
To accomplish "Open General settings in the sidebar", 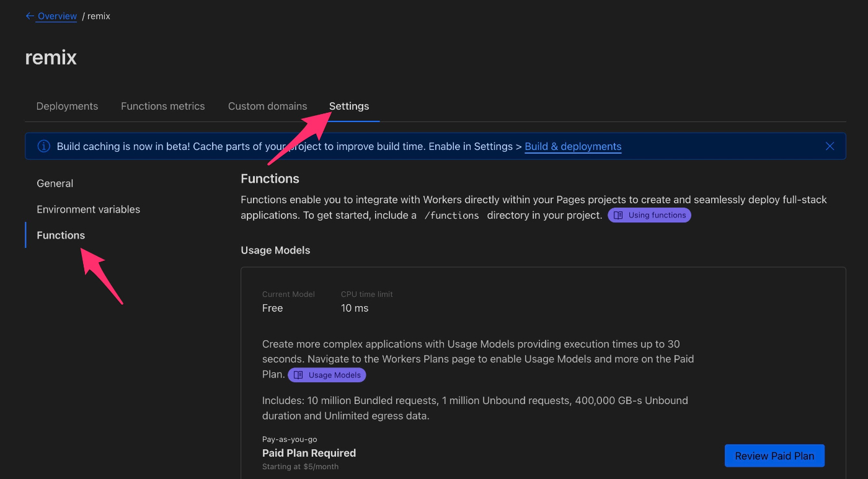I will click(x=55, y=183).
